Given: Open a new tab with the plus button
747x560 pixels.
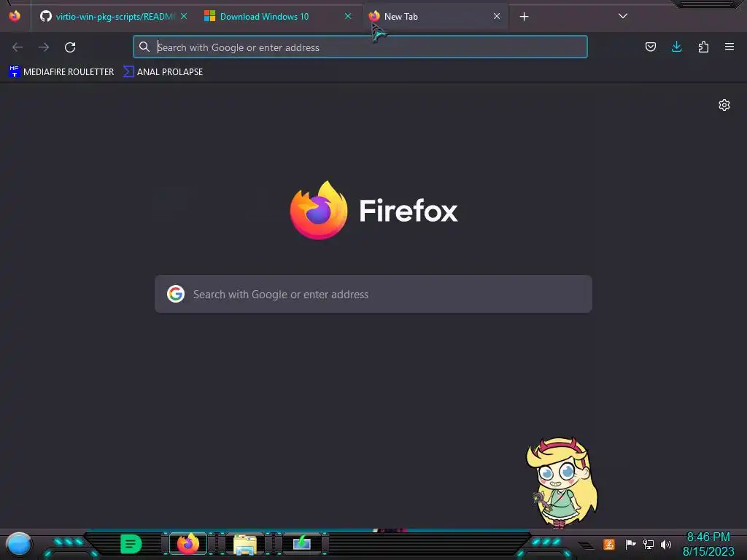Looking at the screenshot, I should point(524,17).
